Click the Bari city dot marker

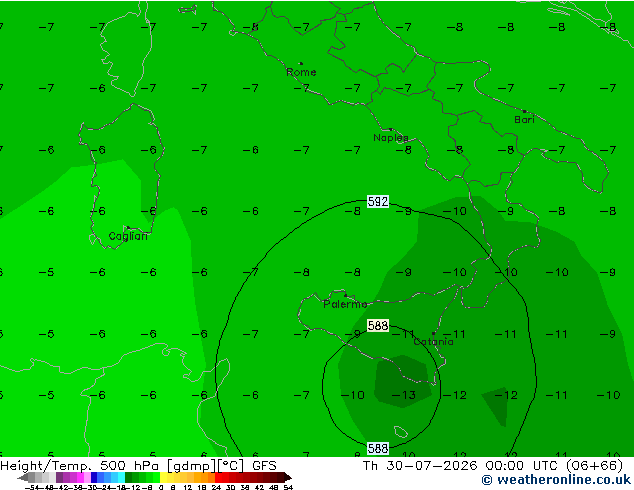click(524, 111)
